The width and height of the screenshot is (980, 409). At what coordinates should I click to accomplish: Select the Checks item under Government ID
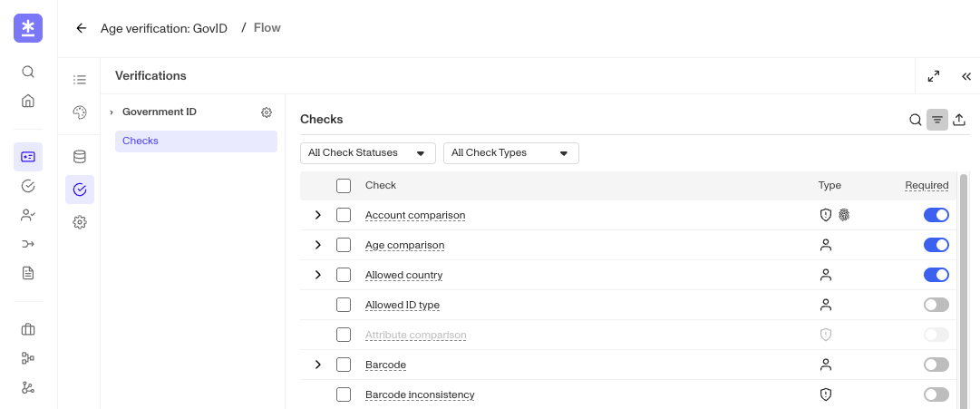point(196,141)
